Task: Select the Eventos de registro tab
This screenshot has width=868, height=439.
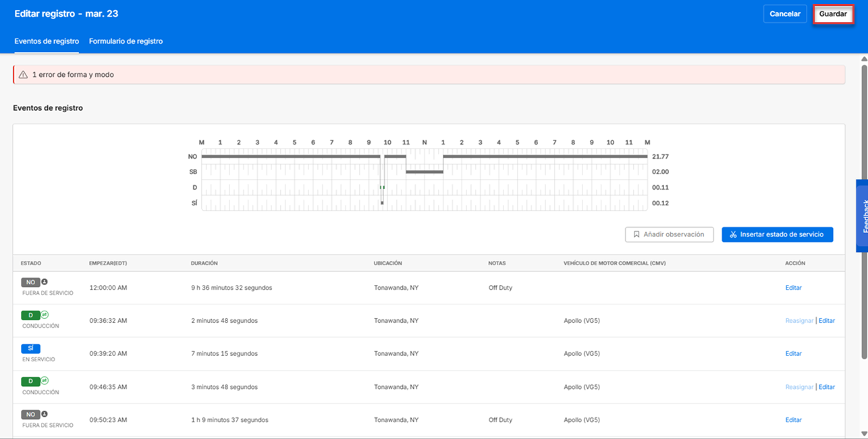Action: coord(46,41)
